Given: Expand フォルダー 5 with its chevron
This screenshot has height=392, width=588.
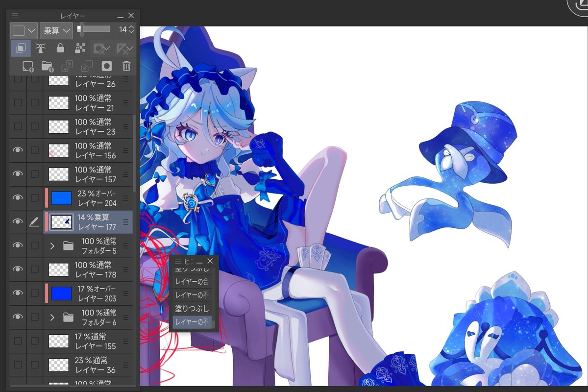Looking at the screenshot, I should [x=52, y=246].
